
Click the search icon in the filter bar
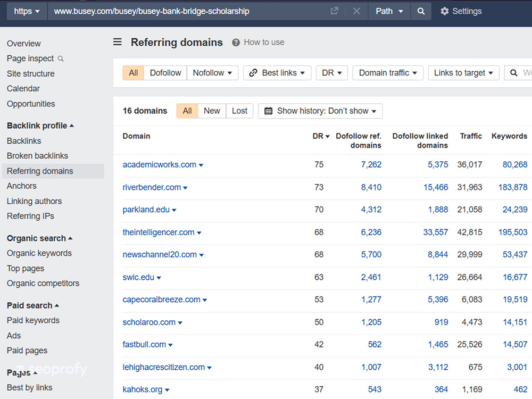click(514, 73)
